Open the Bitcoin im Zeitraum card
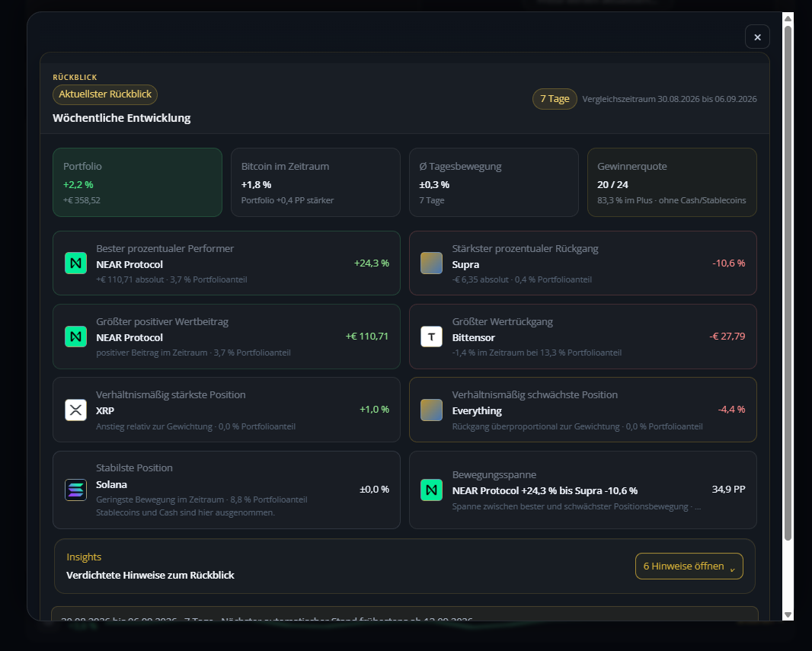Viewport: 812px width, 651px height. tap(315, 182)
